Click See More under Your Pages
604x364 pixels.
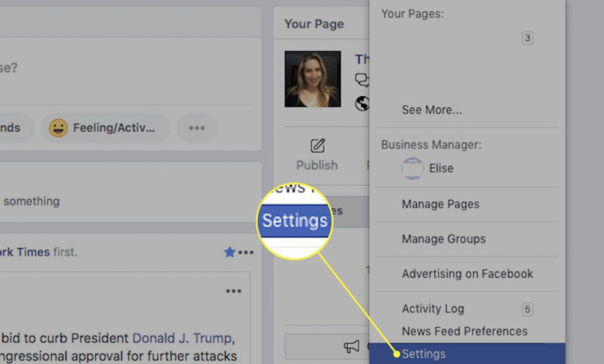[x=432, y=110]
